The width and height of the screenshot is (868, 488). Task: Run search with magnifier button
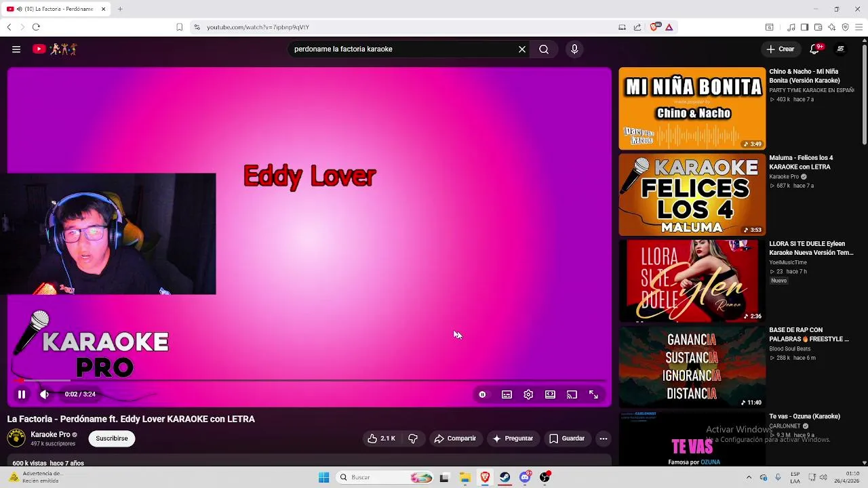544,49
